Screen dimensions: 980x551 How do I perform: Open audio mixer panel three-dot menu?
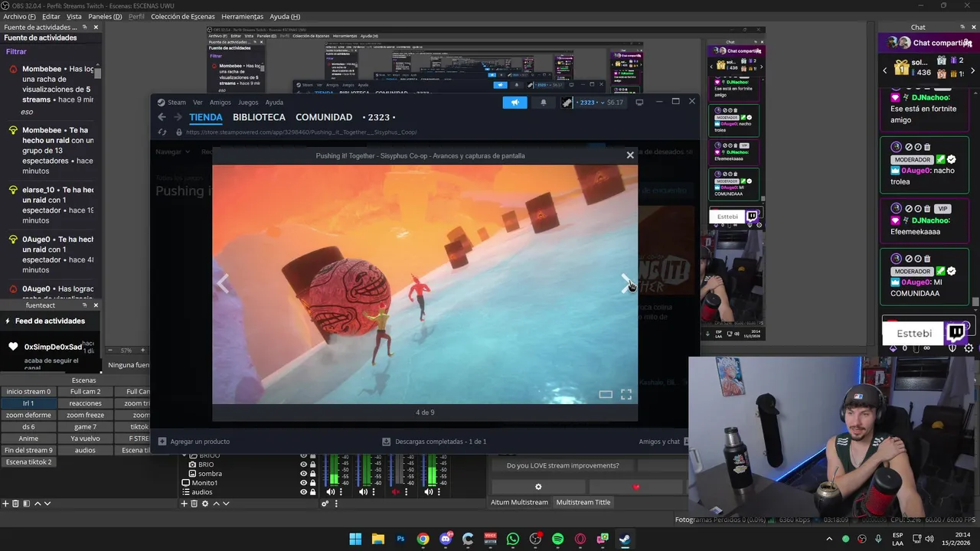coord(336,504)
